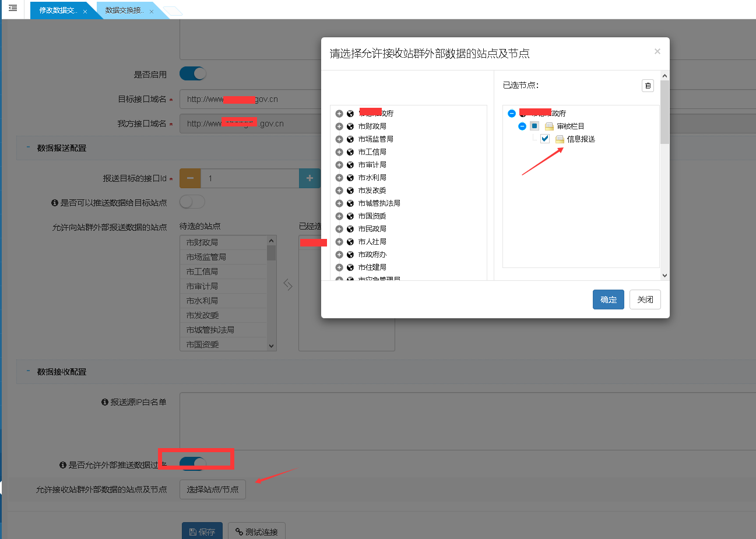The image size is (756, 539).
Task: Collapse the 审核栏目 node in selected tree
Action: click(x=522, y=126)
